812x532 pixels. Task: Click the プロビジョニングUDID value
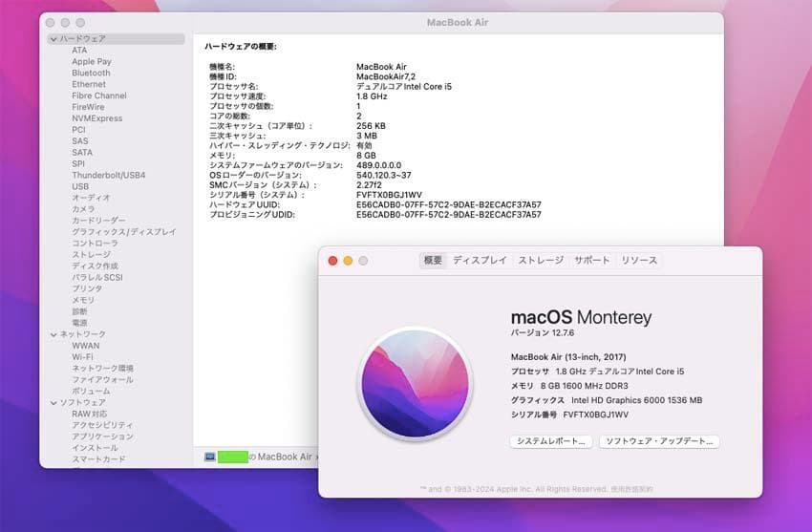pos(448,215)
